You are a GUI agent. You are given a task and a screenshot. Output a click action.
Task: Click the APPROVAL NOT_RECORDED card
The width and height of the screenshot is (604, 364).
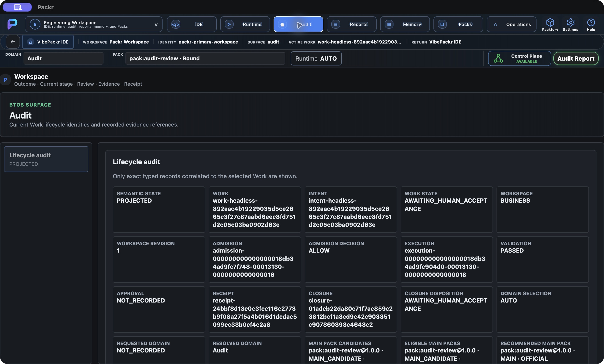[159, 310]
